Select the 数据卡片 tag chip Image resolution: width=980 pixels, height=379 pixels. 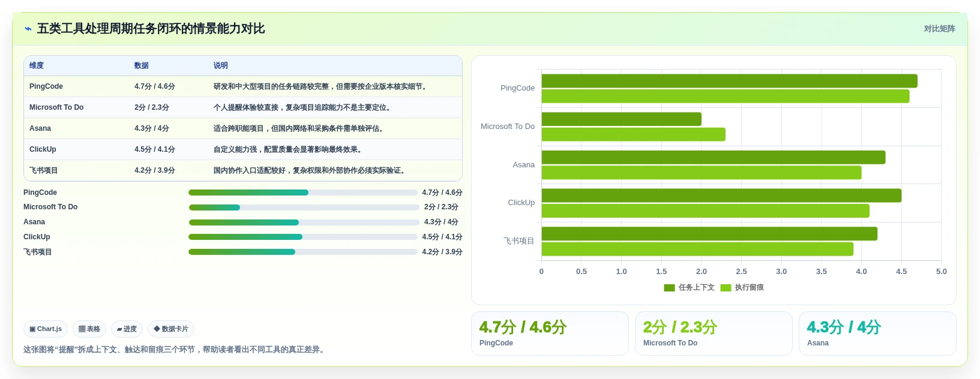click(x=171, y=329)
